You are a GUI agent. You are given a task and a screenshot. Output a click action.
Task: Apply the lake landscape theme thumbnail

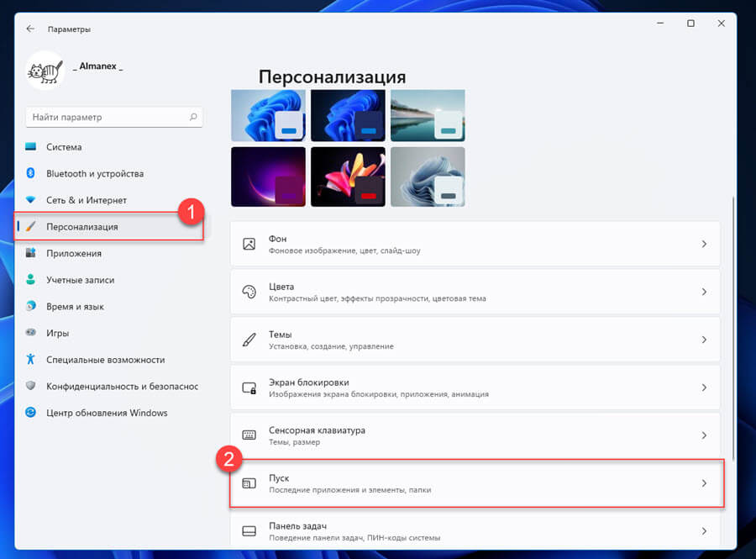pyautogui.click(x=428, y=115)
